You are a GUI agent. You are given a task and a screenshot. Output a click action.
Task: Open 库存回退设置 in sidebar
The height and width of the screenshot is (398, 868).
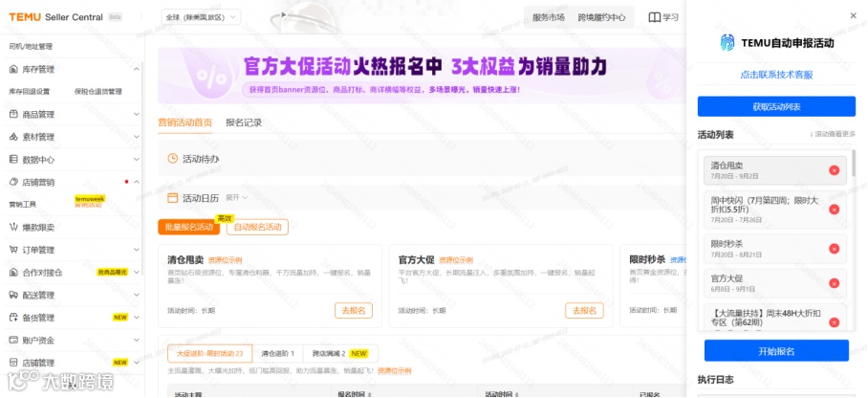tap(30, 92)
